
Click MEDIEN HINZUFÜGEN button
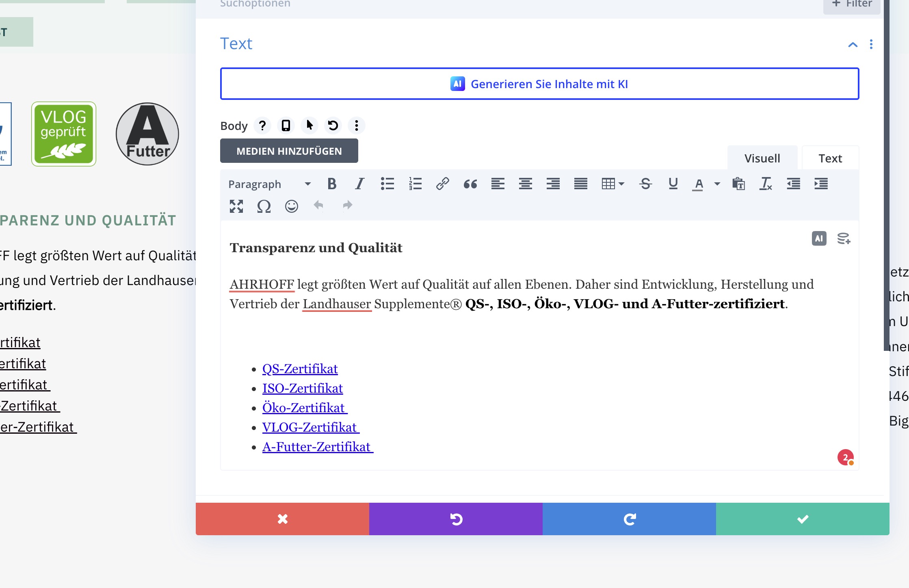[x=289, y=151]
